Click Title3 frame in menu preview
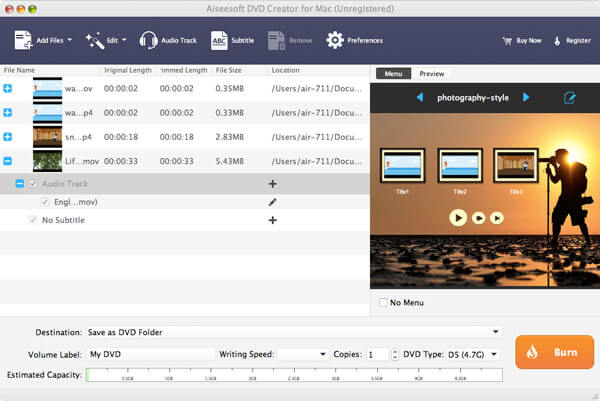The height and width of the screenshot is (401, 600). click(x=516, y=165)
